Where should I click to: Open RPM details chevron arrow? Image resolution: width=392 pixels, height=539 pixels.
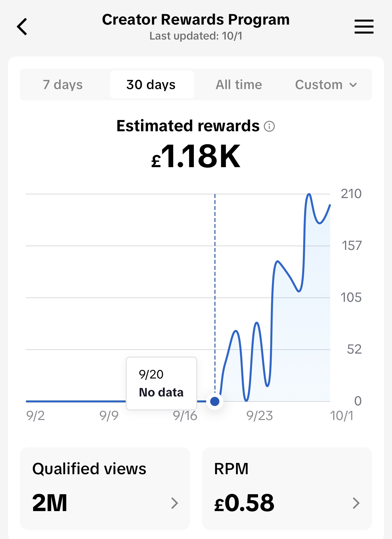click(x=356, y=503)
